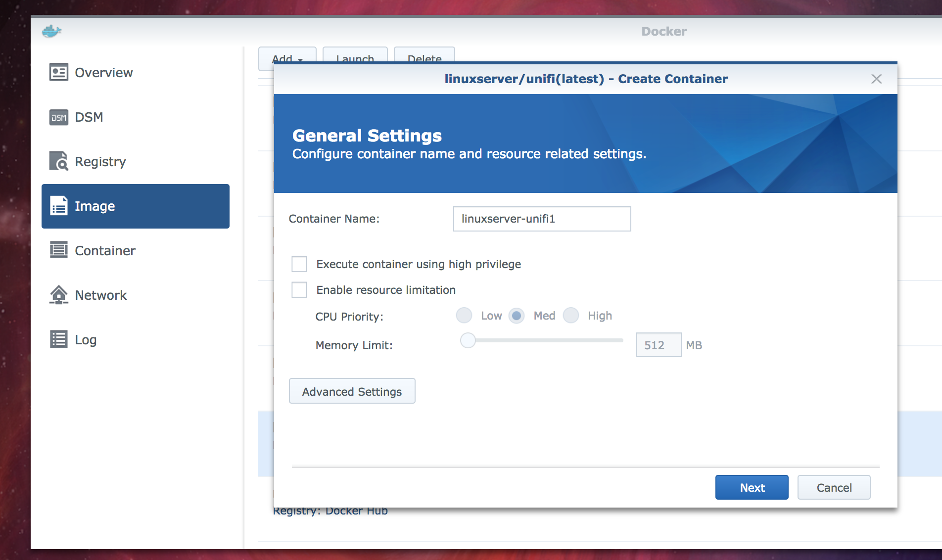Cancel container creation
This screenshot has height=560, width=942.
(834, 487)
